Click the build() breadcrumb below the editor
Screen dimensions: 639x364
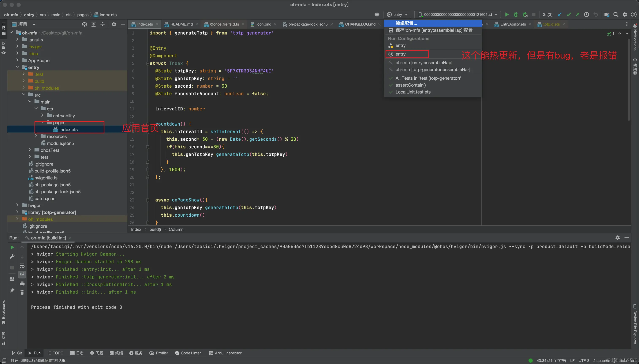pos(155,229)
